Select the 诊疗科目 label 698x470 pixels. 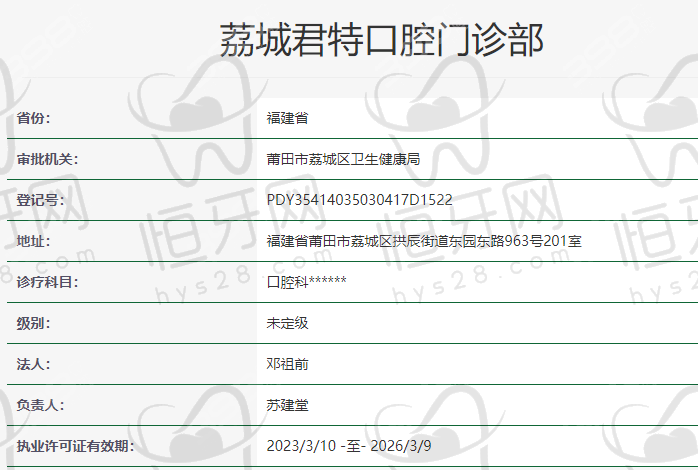pyautogui.click(x=47, y=282)
